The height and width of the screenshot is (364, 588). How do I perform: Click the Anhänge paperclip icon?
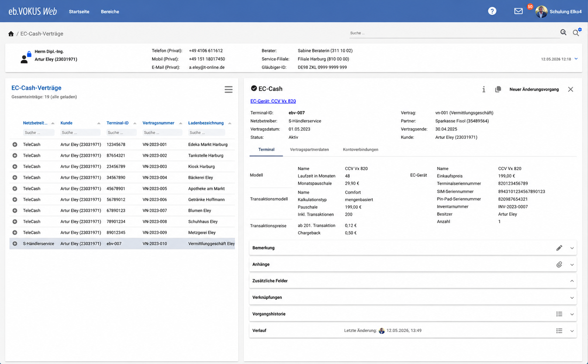559,264
